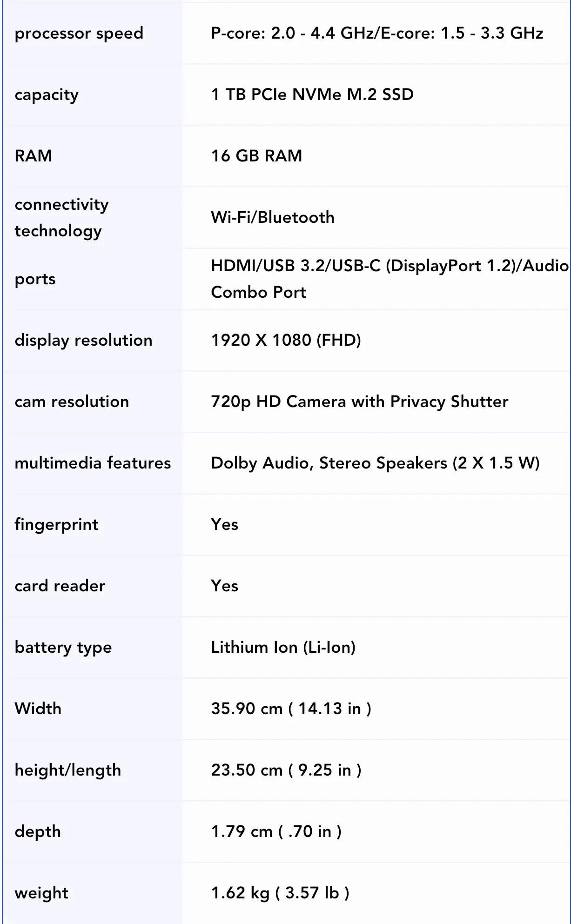Click the 1 TB PCIe NVMe M.2 SSD value
571x924 pixels.
coord(312,94)
